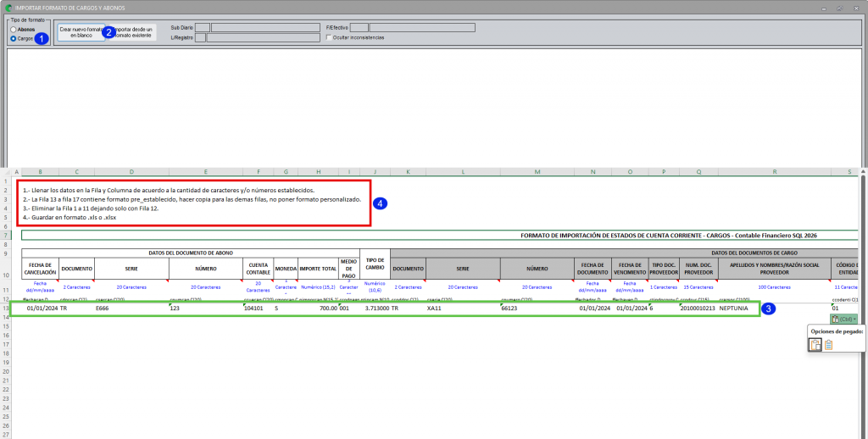The height and width of the screenshot is (439, 868).
Task: Click the 001 medio de pago cell
Action: point(349,308)
